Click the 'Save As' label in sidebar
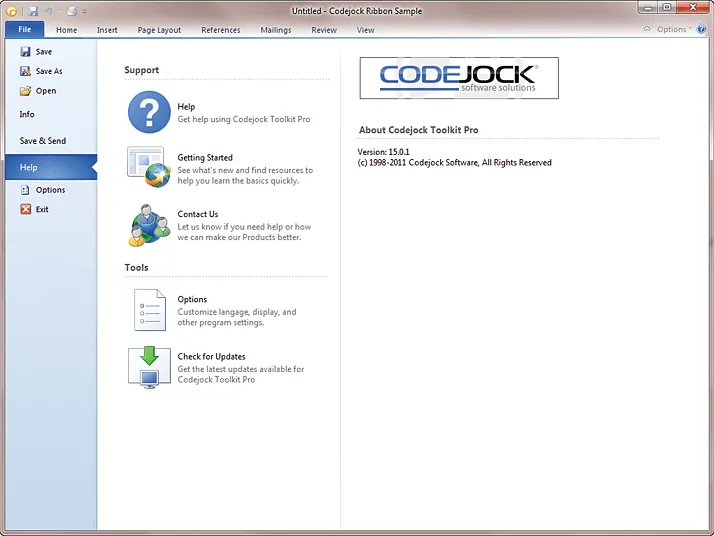Screen dimensions: 714x536 [x=49, y=71]
